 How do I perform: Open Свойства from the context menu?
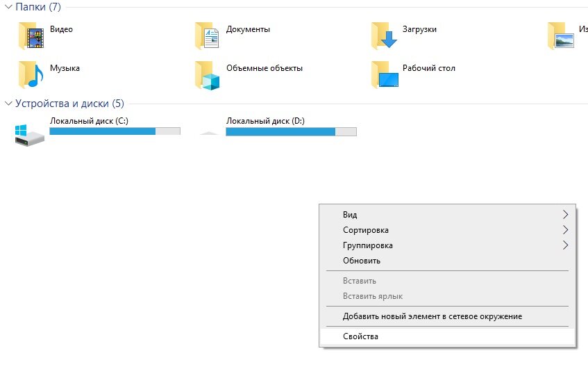(447, 336)
